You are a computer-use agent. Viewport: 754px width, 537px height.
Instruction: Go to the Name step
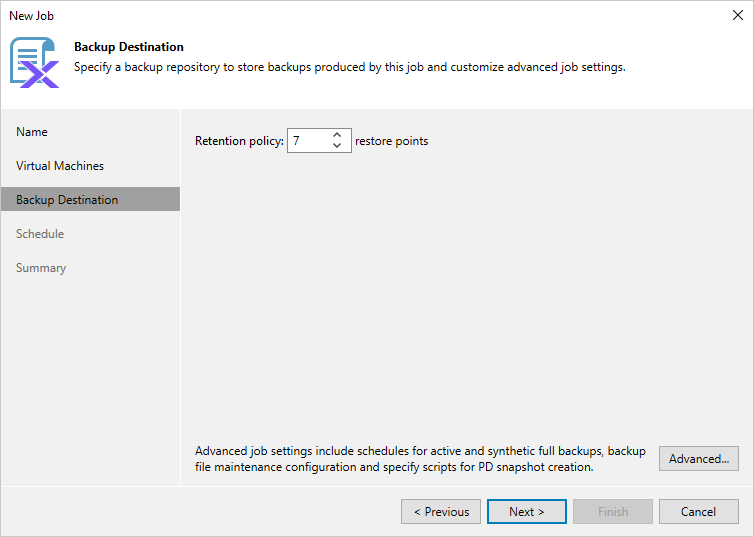click(32, 132)
